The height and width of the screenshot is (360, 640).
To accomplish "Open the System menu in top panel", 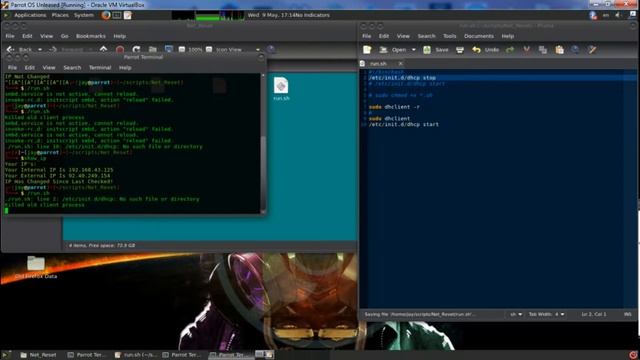I will pyautogui.click(x=84, y=15).
